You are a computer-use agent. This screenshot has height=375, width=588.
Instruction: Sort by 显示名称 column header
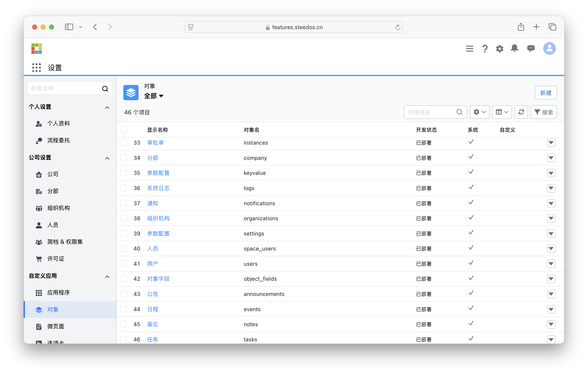coord(157,130)
